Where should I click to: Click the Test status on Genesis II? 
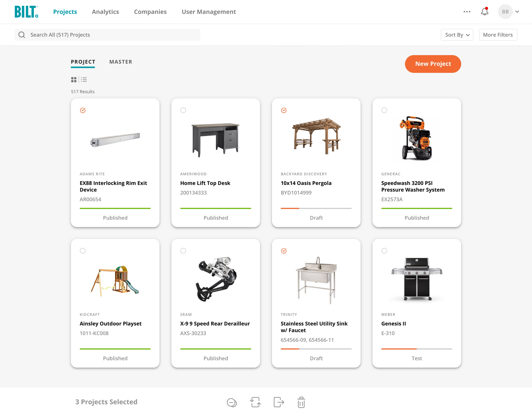(417, 358)
